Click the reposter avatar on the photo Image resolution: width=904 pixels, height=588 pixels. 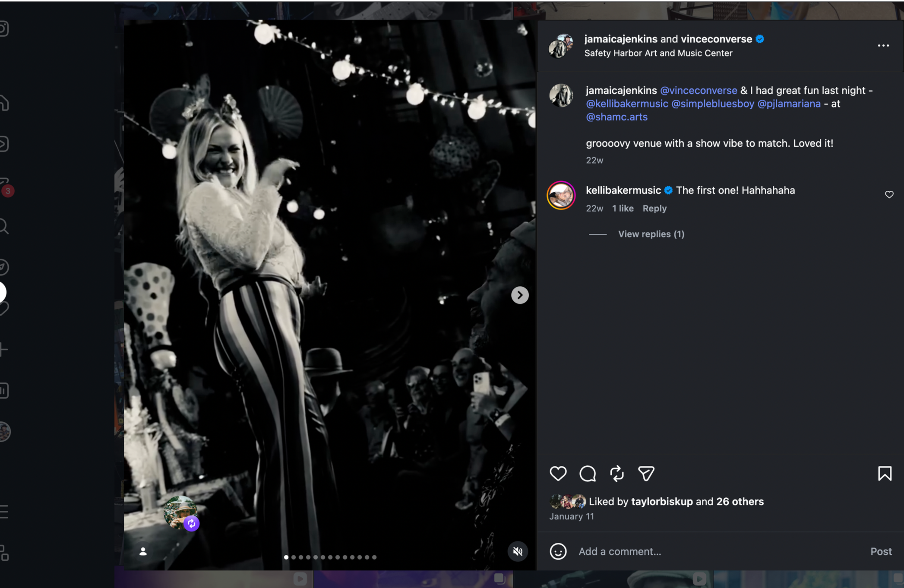(x=181, y=512)
